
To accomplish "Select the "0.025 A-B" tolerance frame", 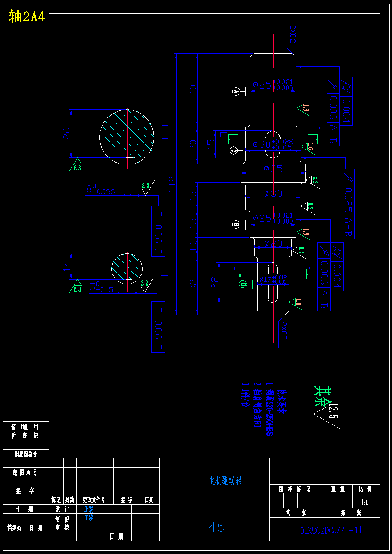I will pyautogui.click(x=348, y=204).
